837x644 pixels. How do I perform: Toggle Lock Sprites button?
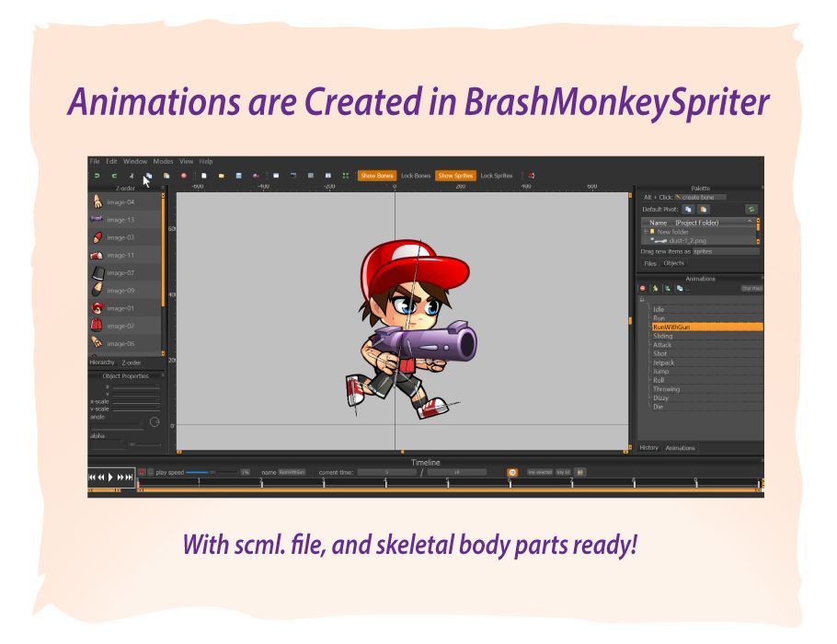[497, 176]
